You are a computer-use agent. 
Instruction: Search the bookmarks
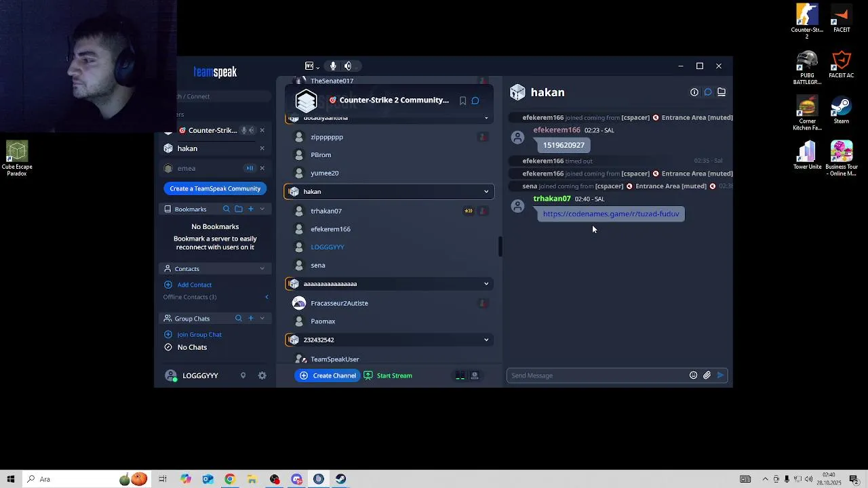(226, 209)
